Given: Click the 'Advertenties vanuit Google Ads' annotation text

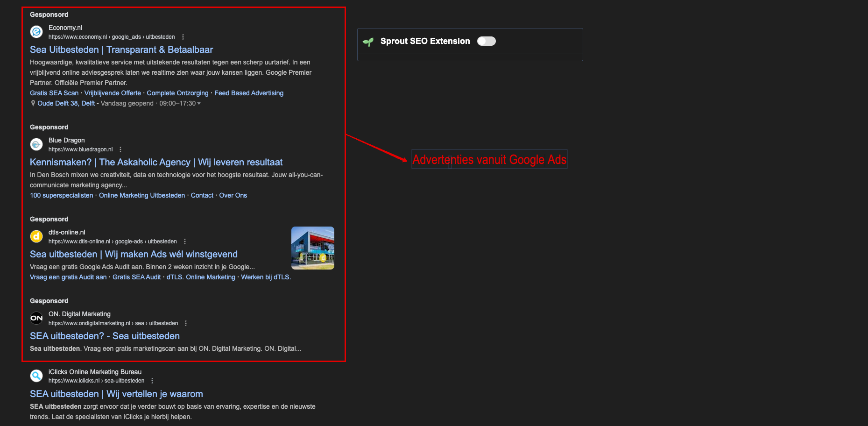Looking at the screenshot, I should tap(489, 160).
